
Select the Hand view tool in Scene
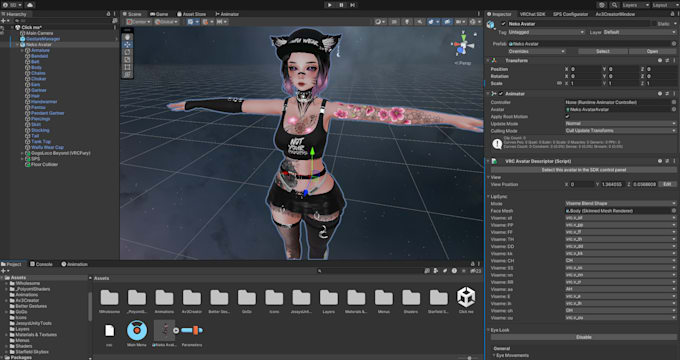[127, 37]
